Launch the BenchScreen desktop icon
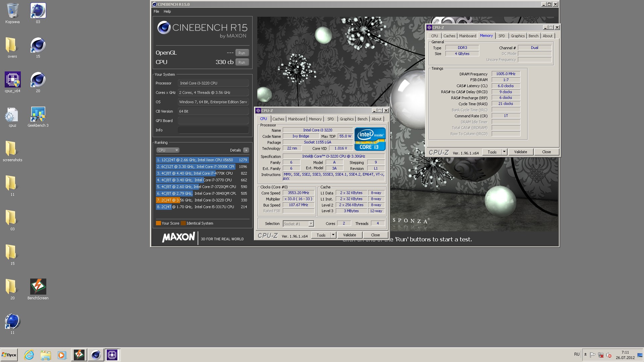Viewport: 644px width, 362px height. click(38, 290)
